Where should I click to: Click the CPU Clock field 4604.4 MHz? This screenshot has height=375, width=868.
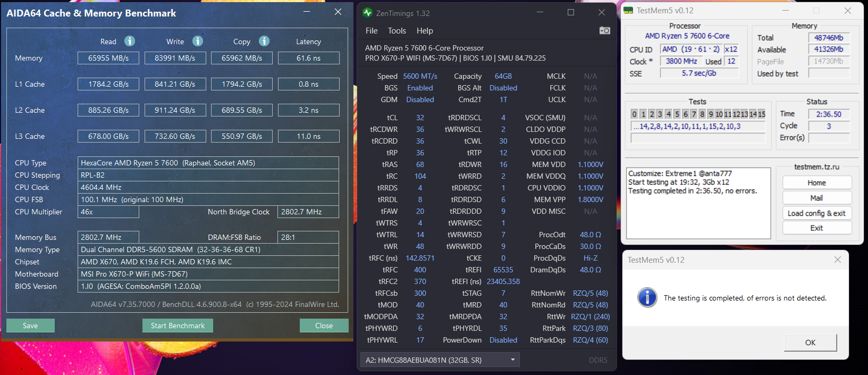pyautogui.click(x=208, y=187)
